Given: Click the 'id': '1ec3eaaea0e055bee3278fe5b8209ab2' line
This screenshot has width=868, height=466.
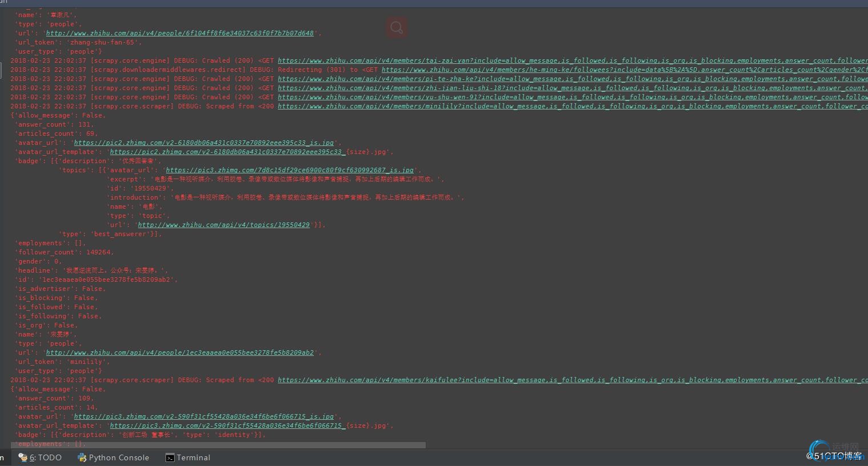Looking at the screenshot, I should (96, 279).
